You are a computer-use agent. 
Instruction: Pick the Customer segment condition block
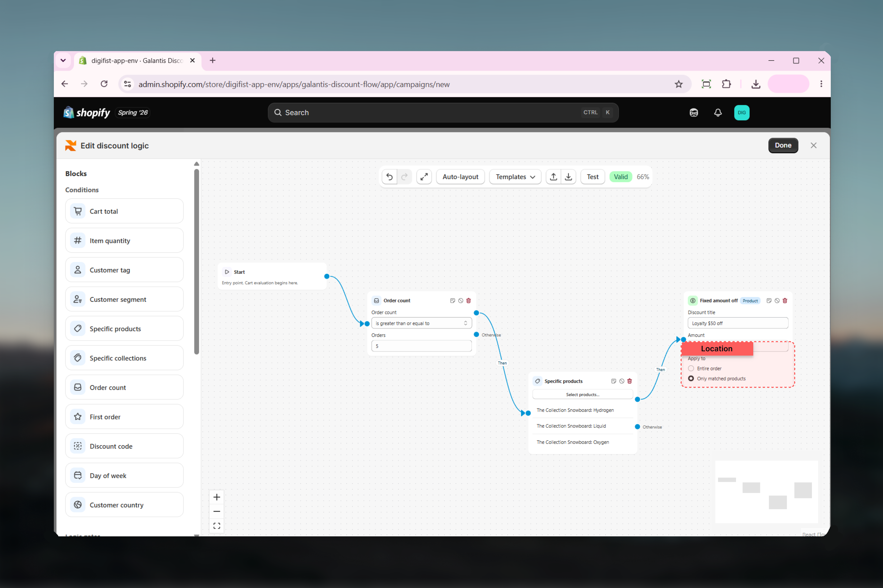tap(124, 299)
